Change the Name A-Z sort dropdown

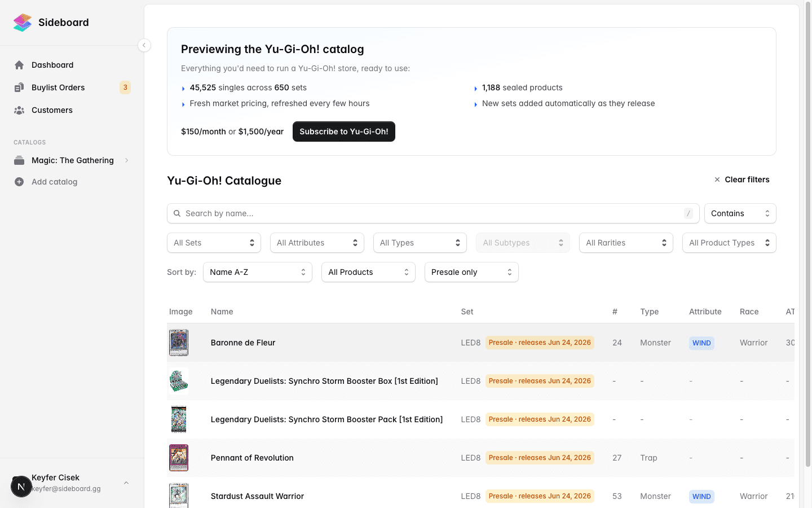click(x=258, y=272)
